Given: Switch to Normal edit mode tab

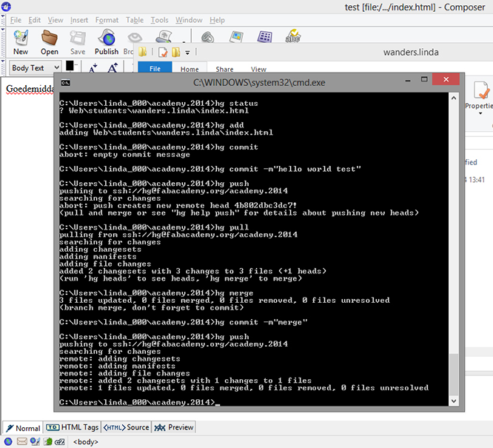Looking at the screenshot, I should tap(22, 428).
